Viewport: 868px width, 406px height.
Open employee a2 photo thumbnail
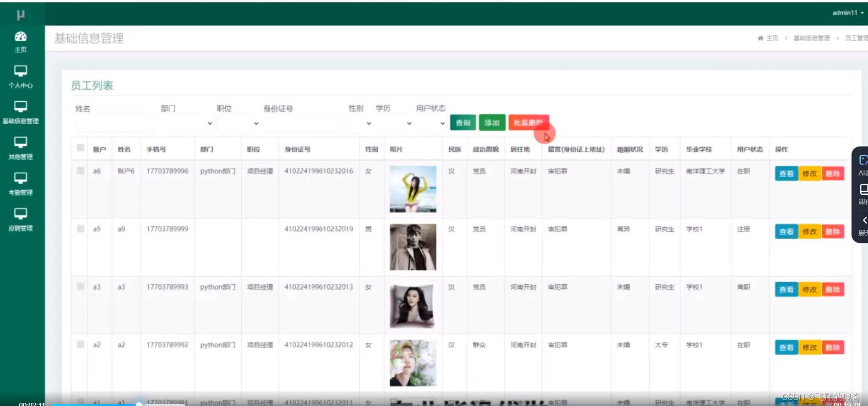[x=413, y=363]
